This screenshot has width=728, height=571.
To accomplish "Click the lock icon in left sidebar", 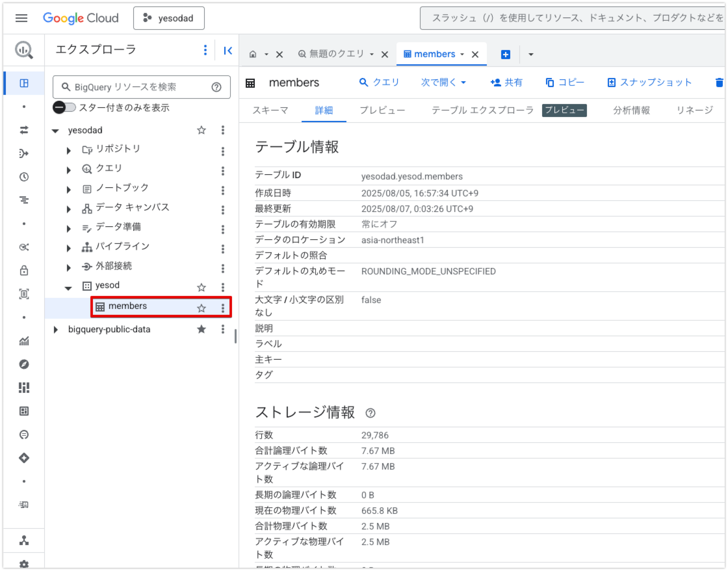I will (24, 270).
